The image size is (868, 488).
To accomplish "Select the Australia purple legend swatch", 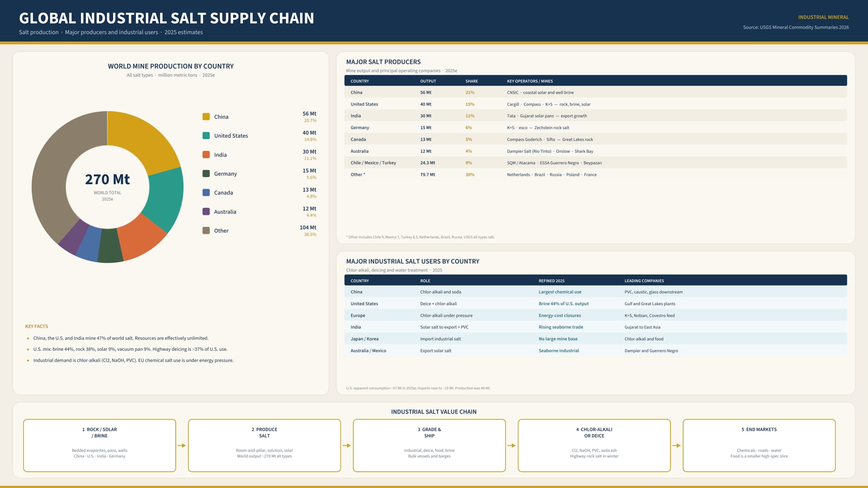I will click(x=206, y=211).
